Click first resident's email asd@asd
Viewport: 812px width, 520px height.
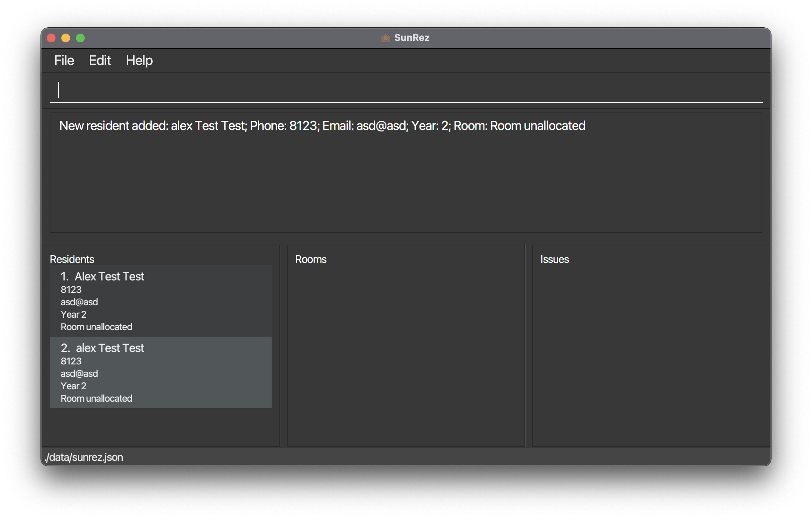[x=79, y=302]
